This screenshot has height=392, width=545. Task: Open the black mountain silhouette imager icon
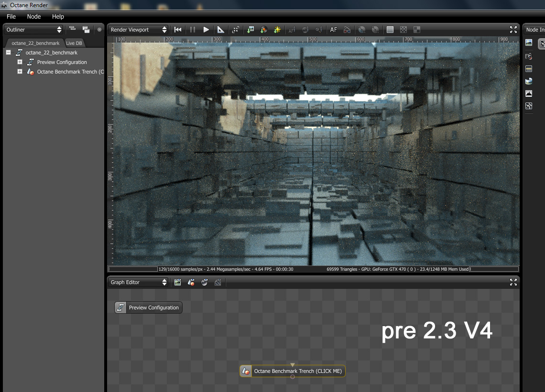tap(529, 94)
